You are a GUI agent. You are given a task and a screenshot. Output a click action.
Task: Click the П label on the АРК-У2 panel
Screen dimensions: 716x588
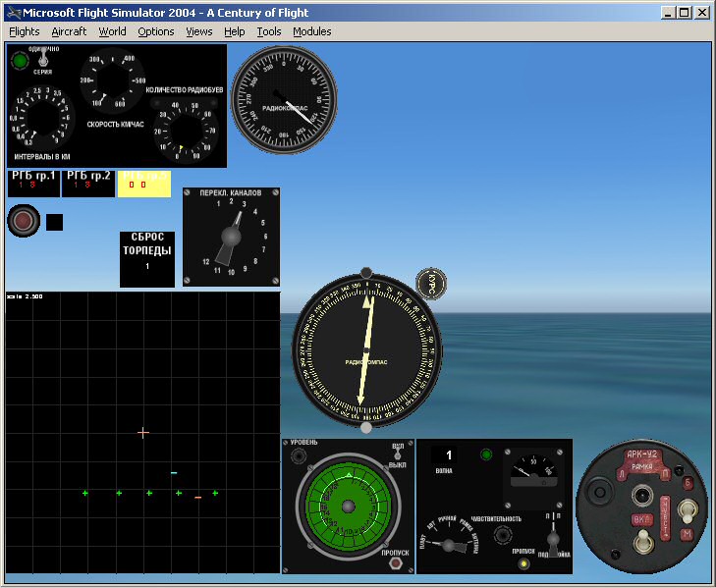point(665,473)
